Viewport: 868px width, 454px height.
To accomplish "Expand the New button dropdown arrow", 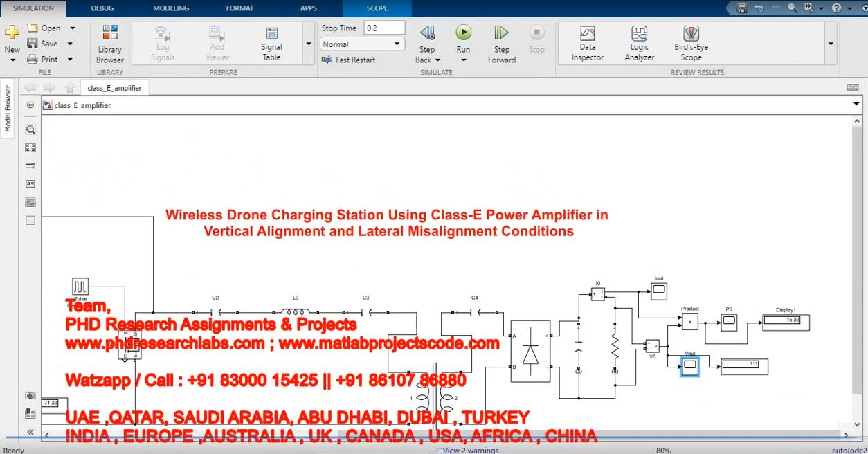I will click(12, 60).
